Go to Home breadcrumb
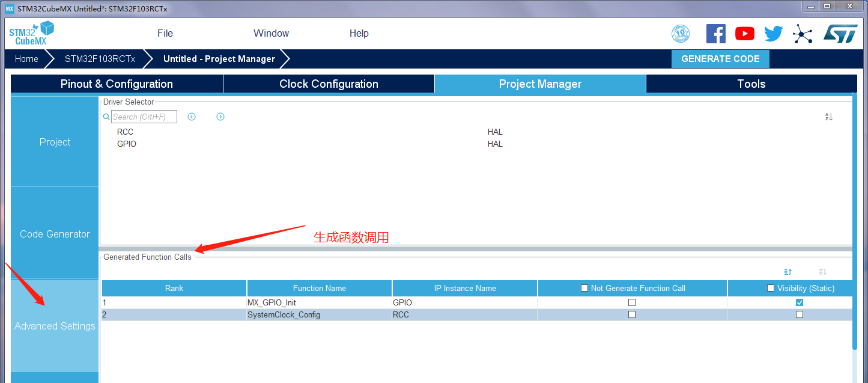The image size is (868, 383). 26,59
